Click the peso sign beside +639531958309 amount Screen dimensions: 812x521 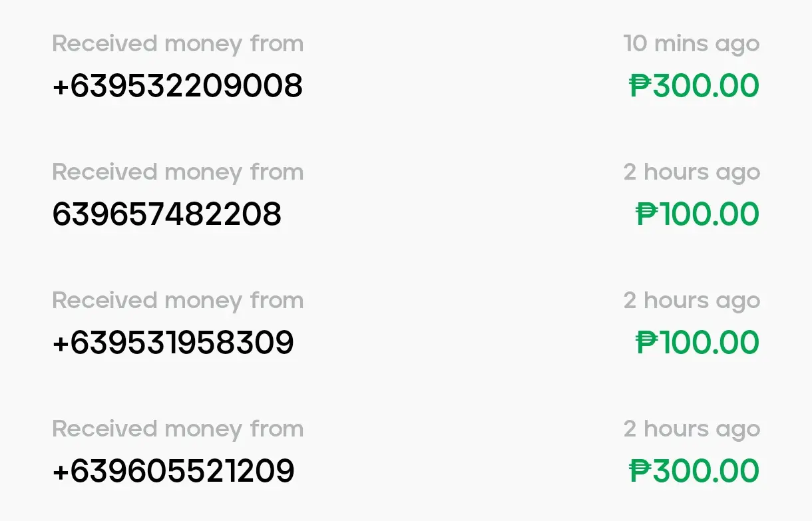648,343
